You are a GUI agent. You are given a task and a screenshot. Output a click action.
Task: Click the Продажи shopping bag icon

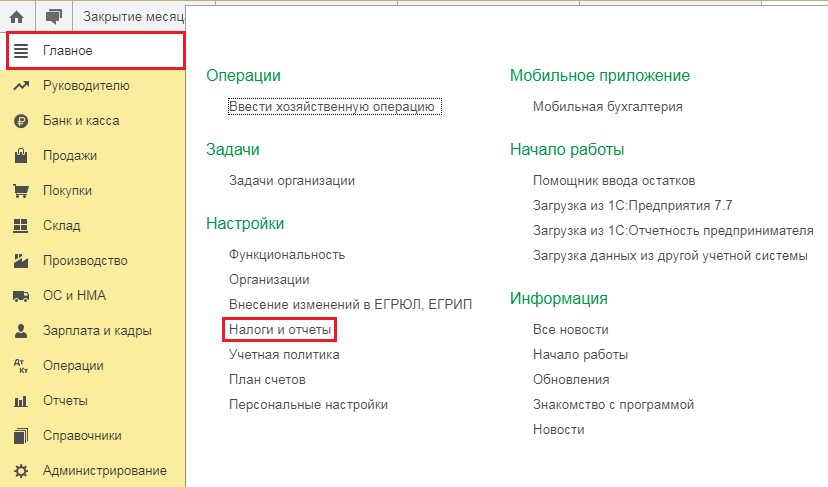point(20,156)
